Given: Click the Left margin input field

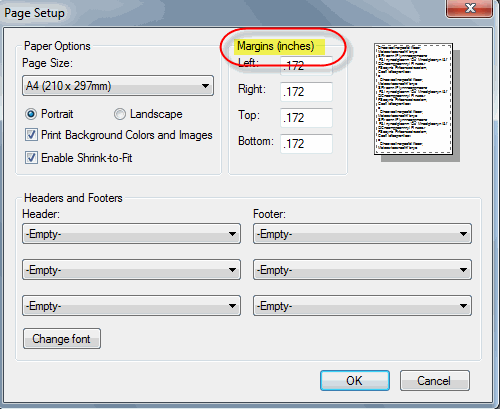Looking at the screenshot, I should 306,66.
